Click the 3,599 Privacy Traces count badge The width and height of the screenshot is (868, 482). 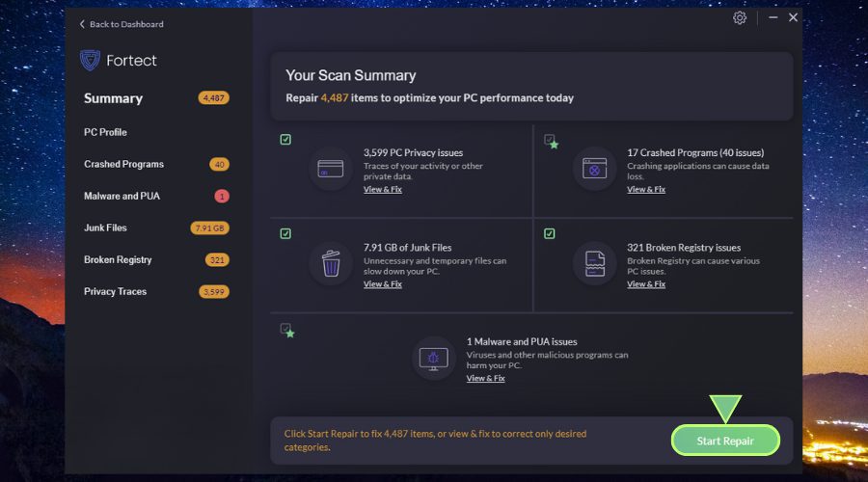[213, 291]
